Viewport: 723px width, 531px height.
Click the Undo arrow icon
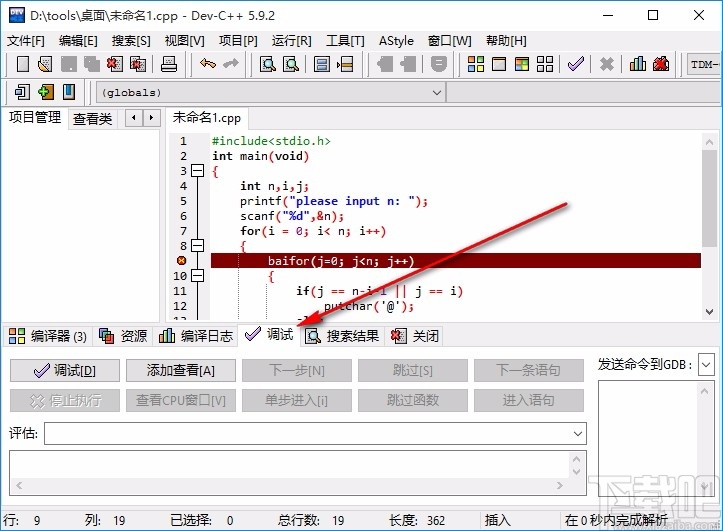click(207, 64)
